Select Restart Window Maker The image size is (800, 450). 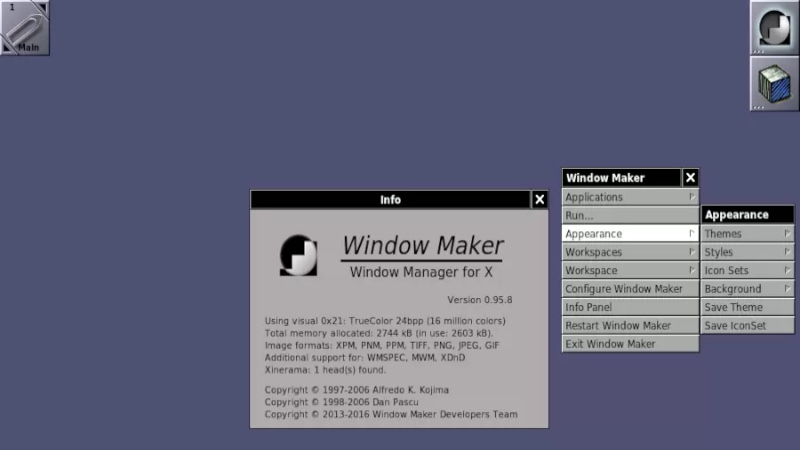(630, 325)
